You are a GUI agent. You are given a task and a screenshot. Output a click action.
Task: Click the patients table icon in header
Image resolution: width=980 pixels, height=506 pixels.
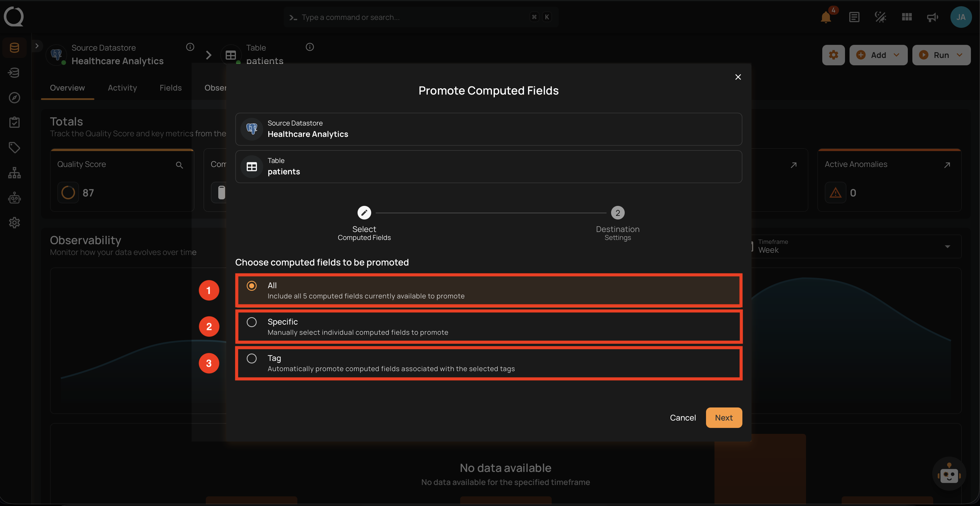(231, 55)
